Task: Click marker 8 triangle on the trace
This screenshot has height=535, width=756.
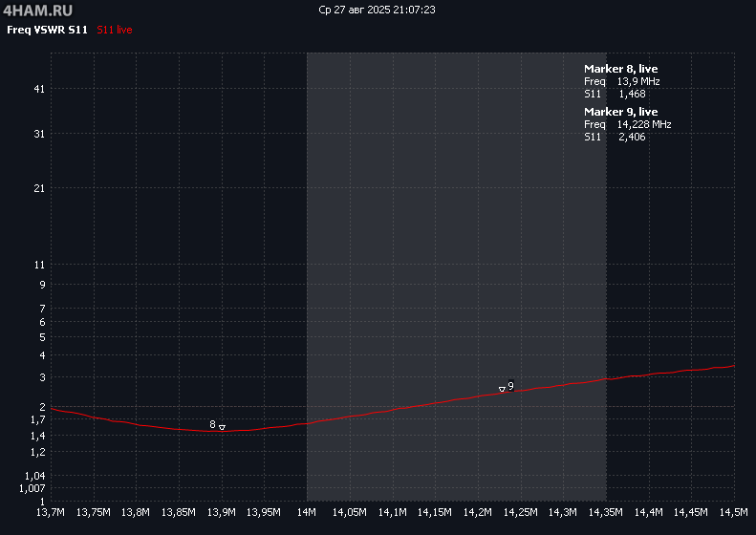Action: tap(222, 427)
